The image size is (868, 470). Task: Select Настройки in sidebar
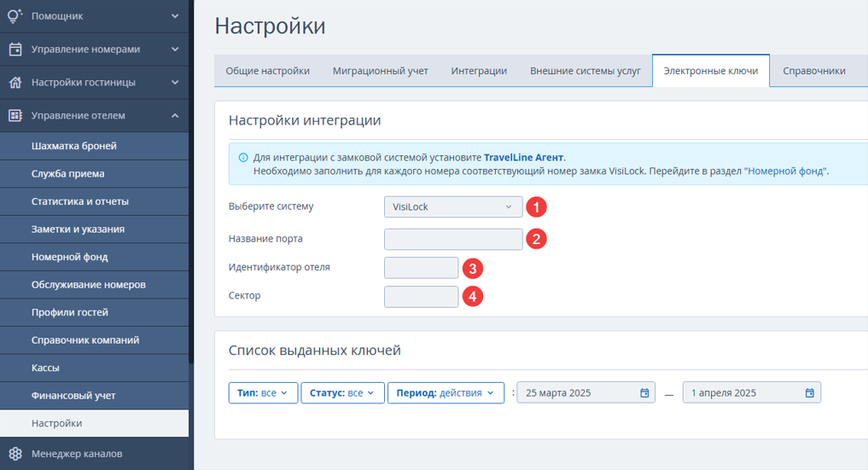[94, 423]
